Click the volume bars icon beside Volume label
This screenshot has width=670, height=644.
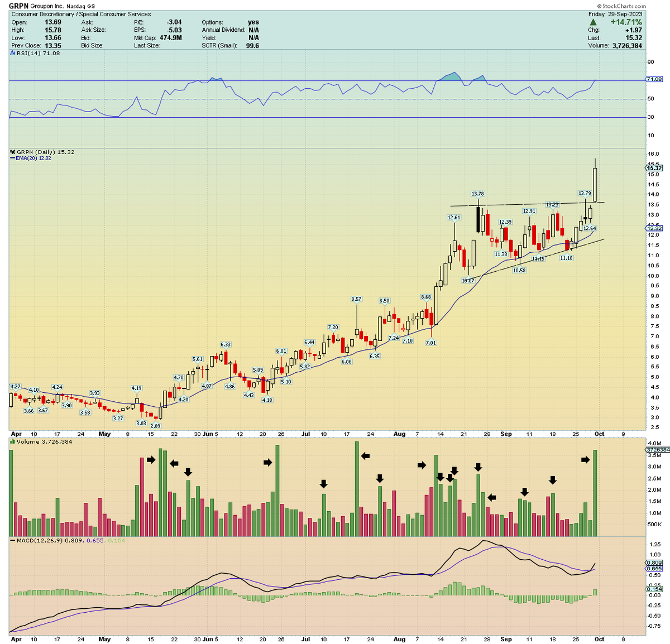point(13,441)
